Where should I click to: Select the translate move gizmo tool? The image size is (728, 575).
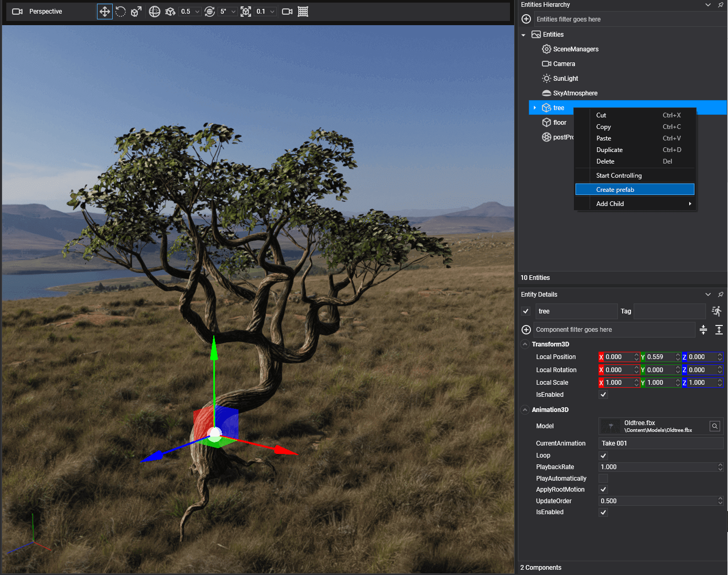point(105,12)
